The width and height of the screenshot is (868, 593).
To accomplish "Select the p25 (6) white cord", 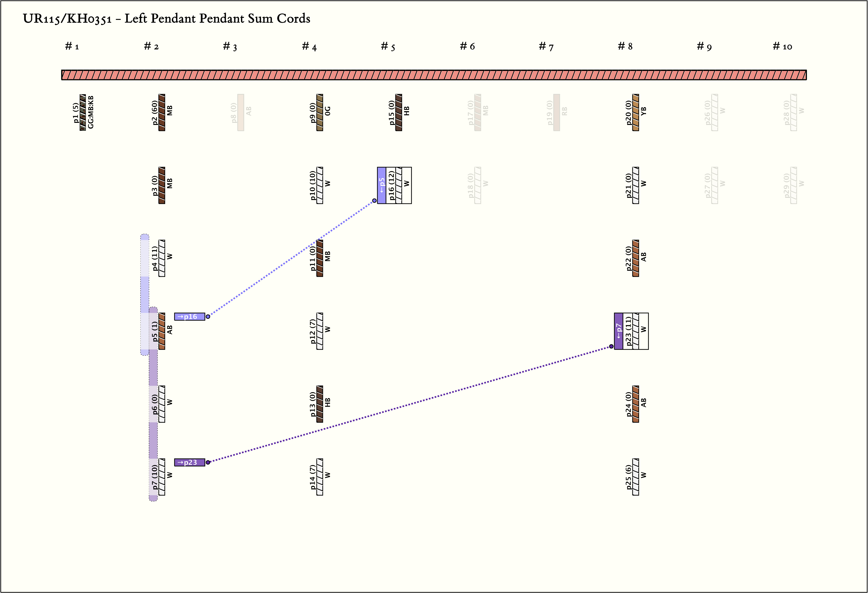I will point(635,477).
